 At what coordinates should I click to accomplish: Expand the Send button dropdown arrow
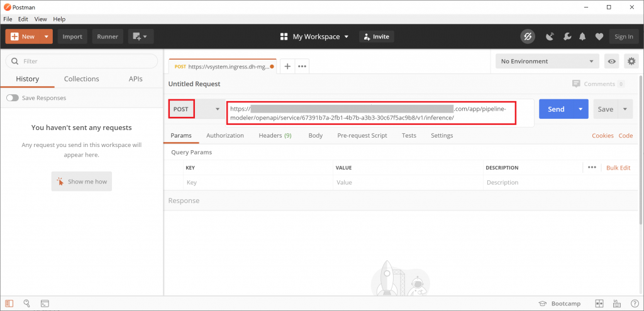pos(580,109)
